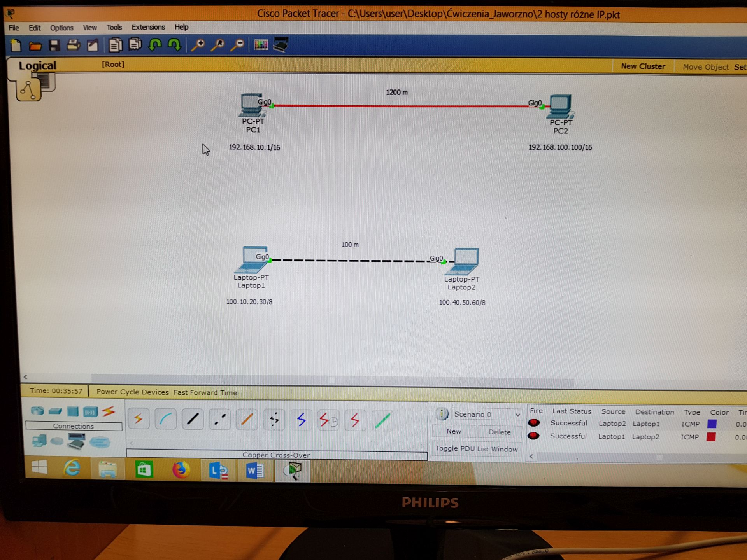The height and width of the screenshot is (560, 747).
Task: Choose the automatic connection lightning icon
Action: click(139, 419)
